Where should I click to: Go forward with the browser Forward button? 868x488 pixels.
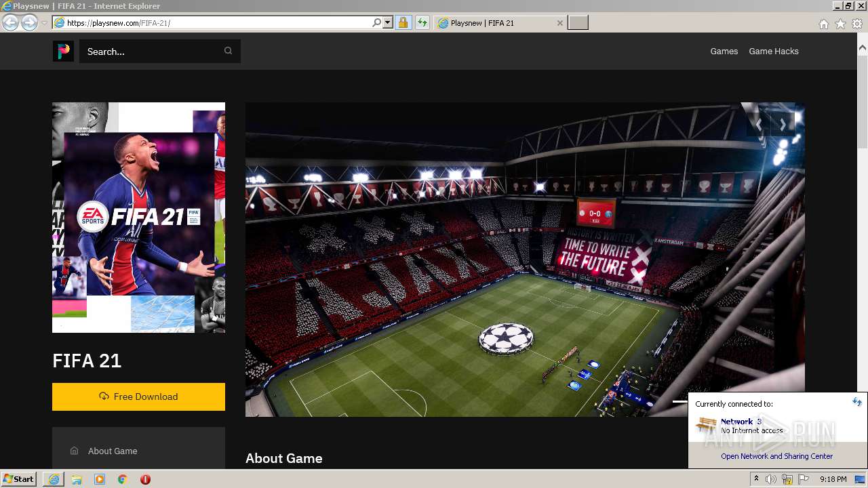(29, 22)
